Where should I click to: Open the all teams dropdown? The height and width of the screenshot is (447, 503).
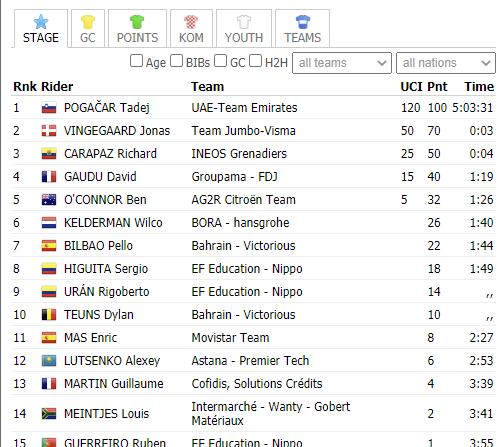coord(342,63)
